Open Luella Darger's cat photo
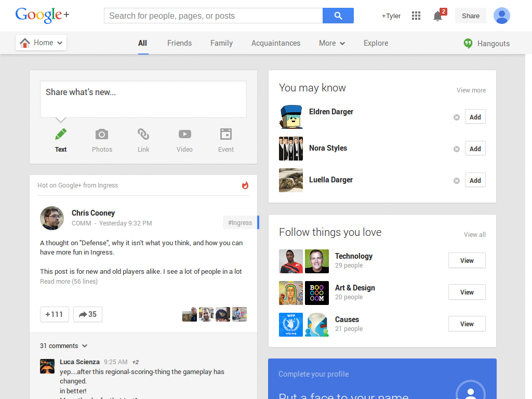Image resolution: width=532 pixels, height=399 pixels. [291, 180]
